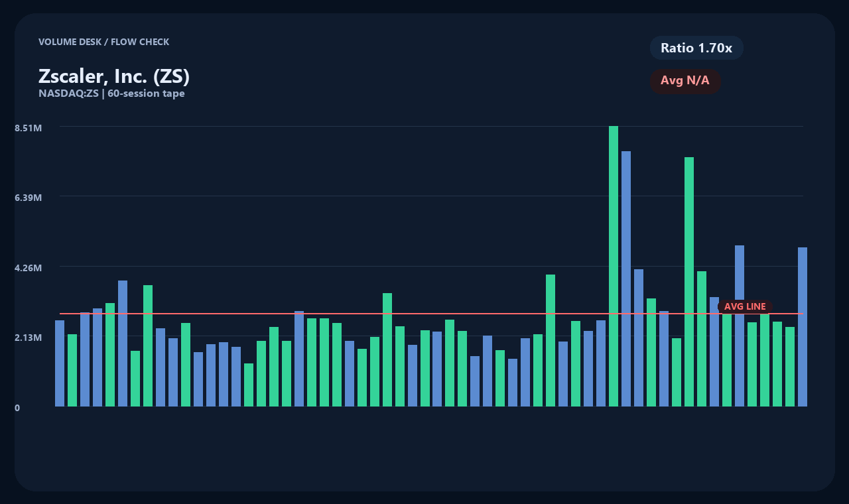Click the NASDAQ:ZS 60-session tape subtitle
Image resolution: width=849 pixels, height=504 pixels.
click(111, 94)
